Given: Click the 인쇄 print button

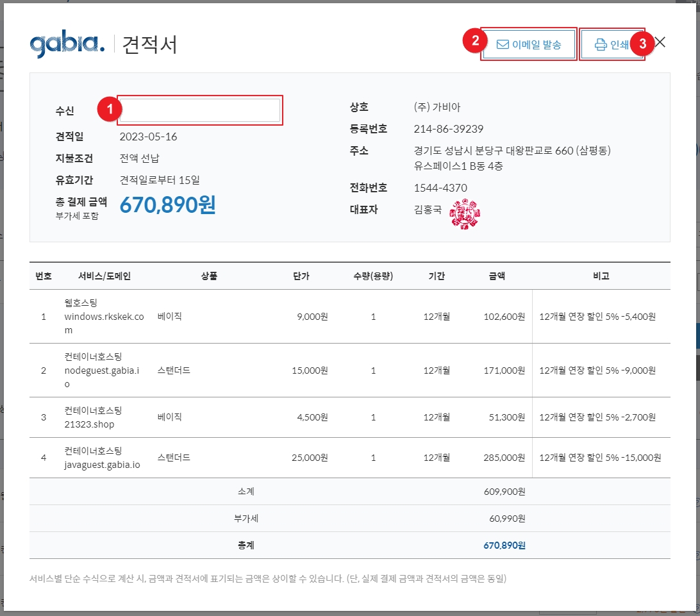Looking at the screenshot, I should [611, 44].
